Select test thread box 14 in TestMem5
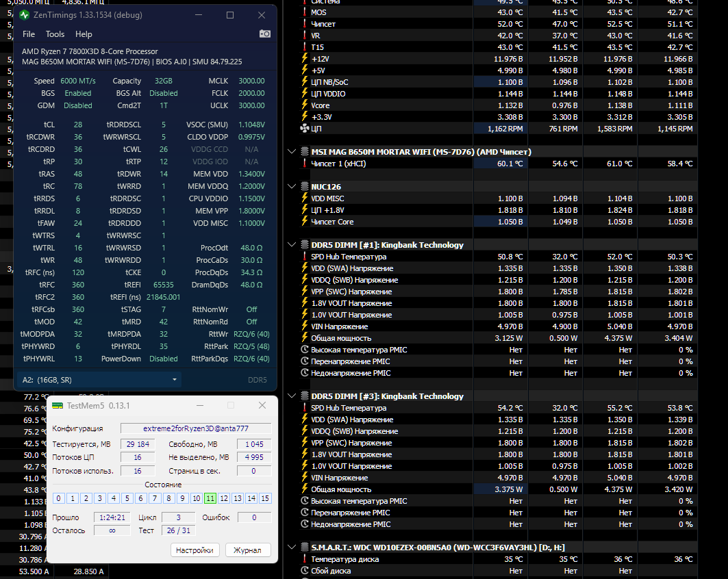 coord(251,498)
